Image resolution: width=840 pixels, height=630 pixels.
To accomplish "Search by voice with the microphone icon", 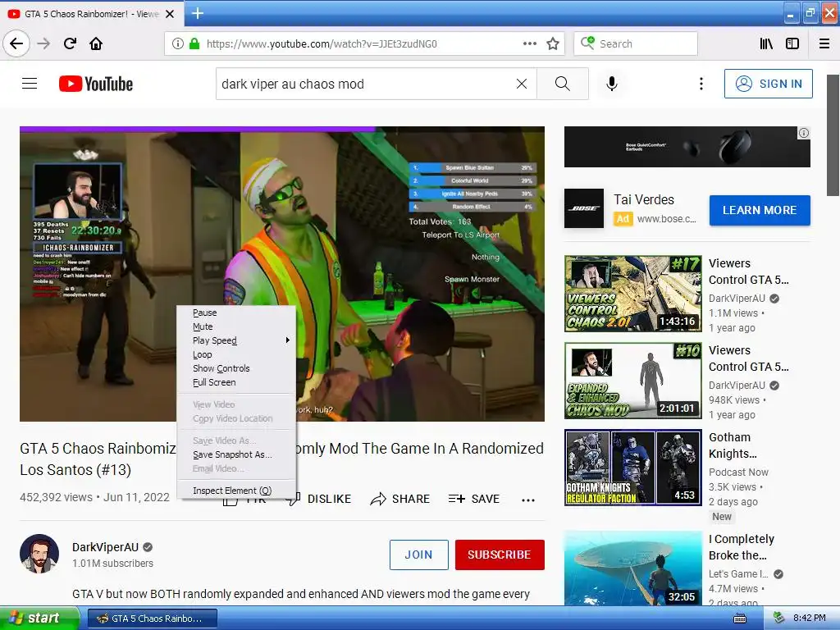I will click(x=612, y=84).
